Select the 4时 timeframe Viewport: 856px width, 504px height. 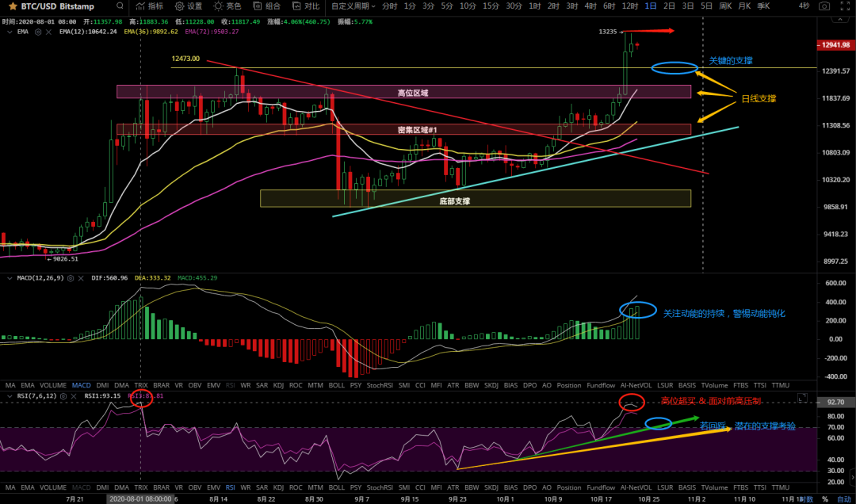(x=590, y=6)
